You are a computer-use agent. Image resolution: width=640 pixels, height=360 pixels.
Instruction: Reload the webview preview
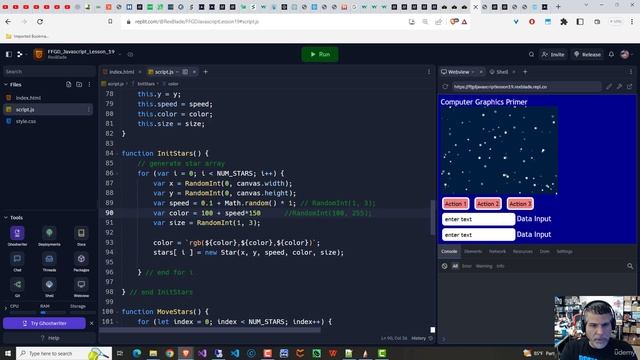pos(445,87)
